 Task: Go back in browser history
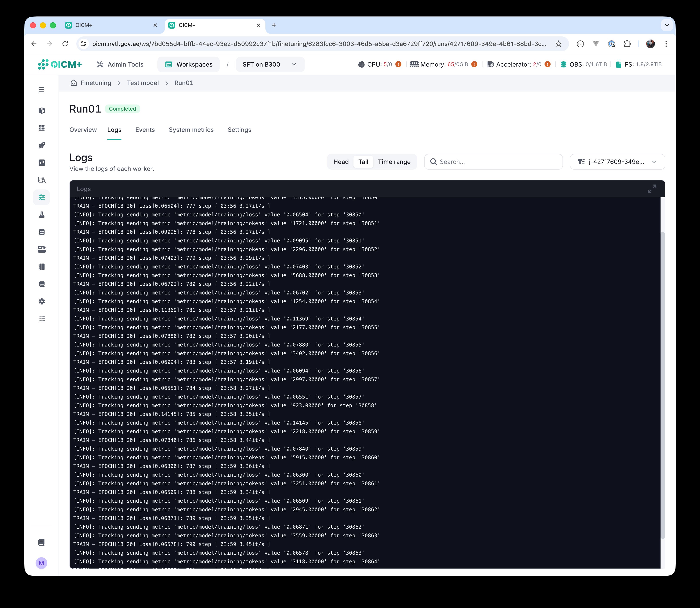point(34,44)
